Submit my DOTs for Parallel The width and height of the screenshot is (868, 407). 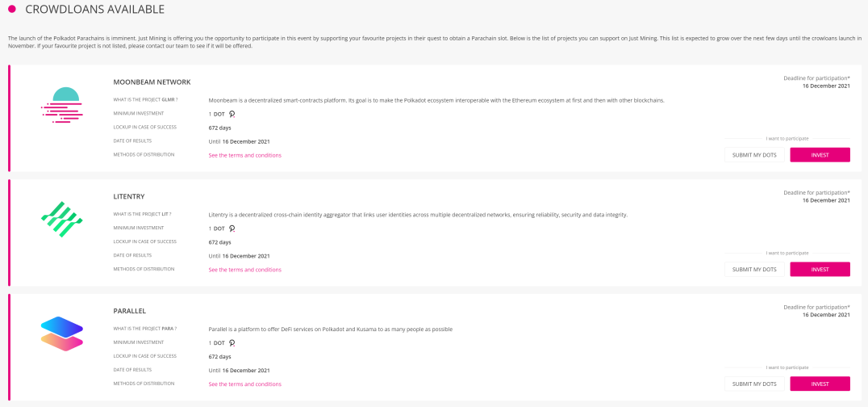[754, 384]
